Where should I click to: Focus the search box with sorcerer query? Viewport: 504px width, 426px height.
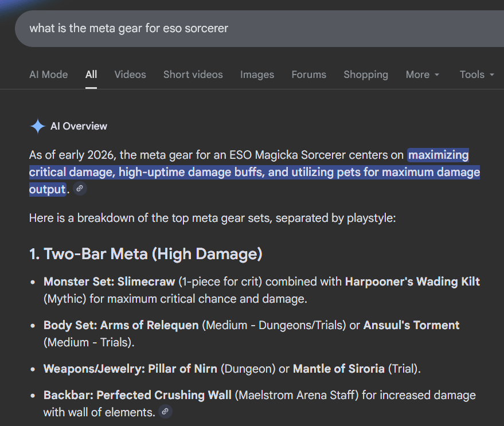259,29
